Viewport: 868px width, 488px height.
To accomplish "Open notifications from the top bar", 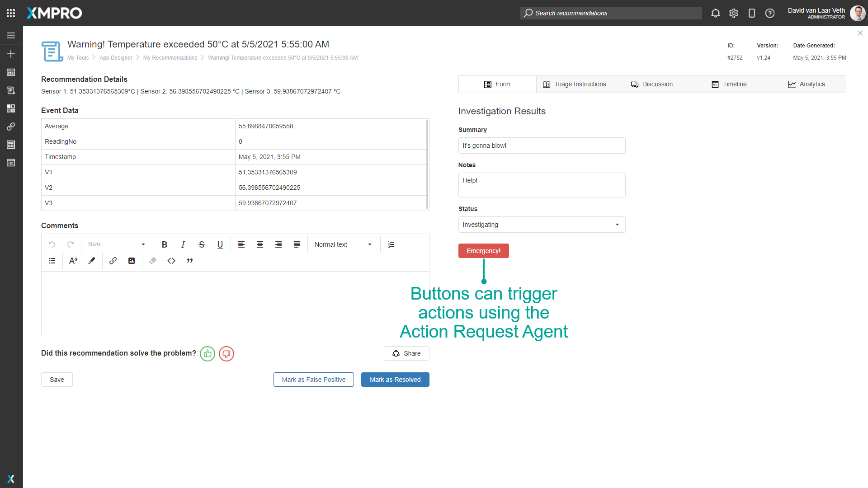I will tap(716, 13).
